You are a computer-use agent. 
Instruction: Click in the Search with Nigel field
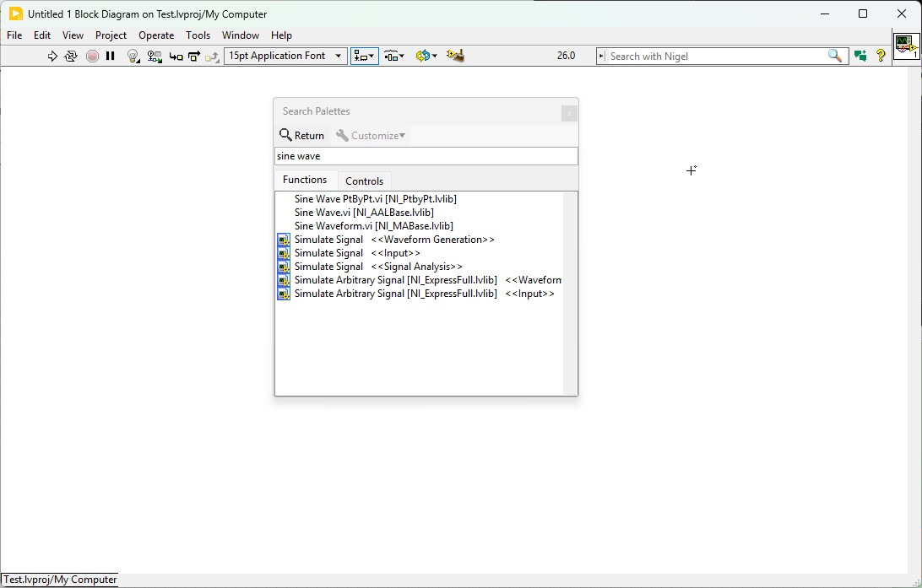(x=716, y=57)
